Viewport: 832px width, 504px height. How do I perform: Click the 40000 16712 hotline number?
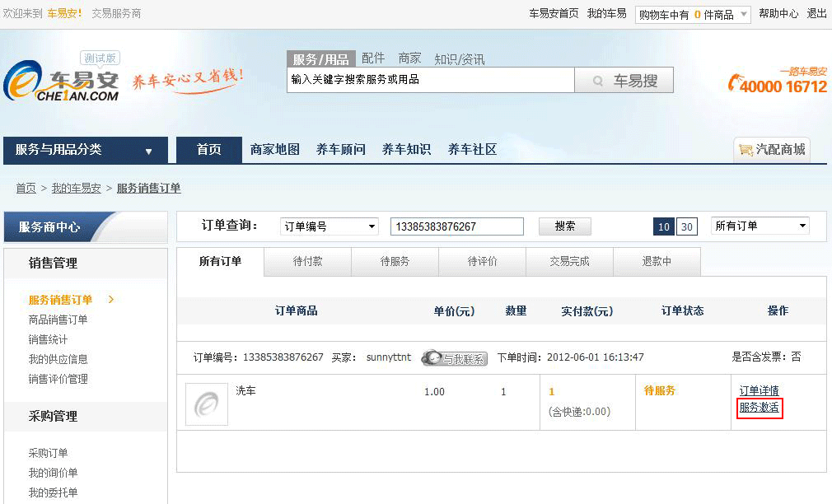point(783,86)
